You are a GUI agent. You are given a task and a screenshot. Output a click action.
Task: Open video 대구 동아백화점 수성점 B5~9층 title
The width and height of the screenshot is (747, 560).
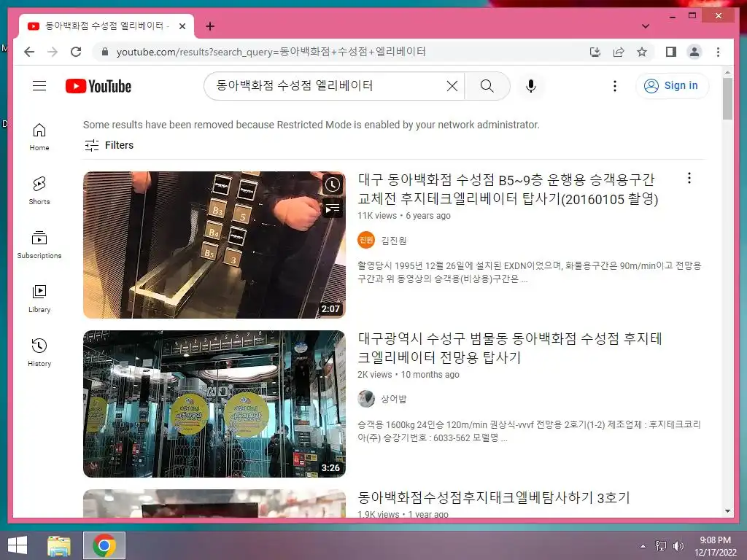click(508, 189)
